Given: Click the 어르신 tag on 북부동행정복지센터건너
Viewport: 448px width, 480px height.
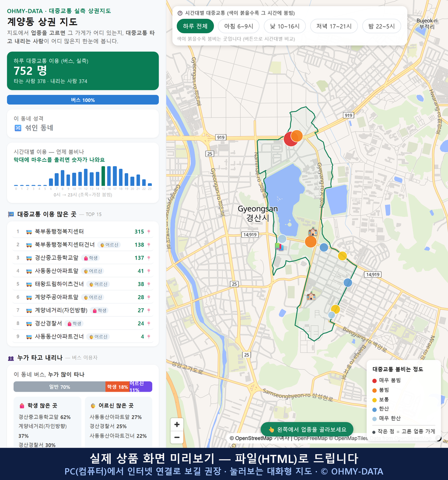Looking at the screenshot, I should pyautogui.click(x=109, y=245).
